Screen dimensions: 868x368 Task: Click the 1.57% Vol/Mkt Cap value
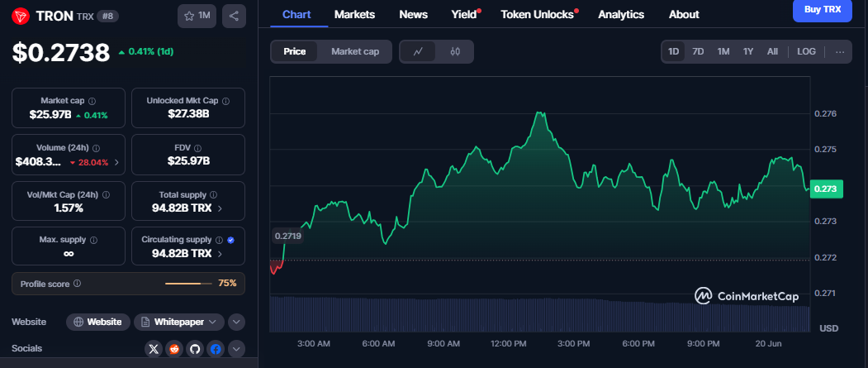68,208
